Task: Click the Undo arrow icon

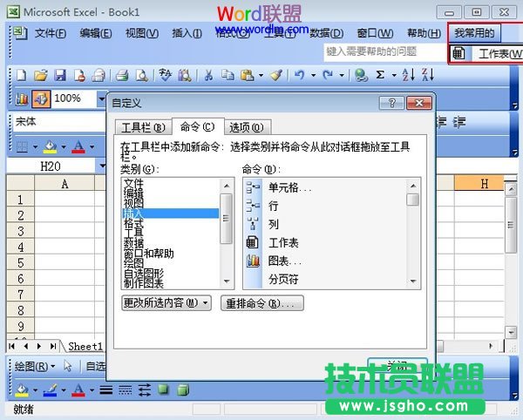Action: pyautogui.click(x=299, y=76)
